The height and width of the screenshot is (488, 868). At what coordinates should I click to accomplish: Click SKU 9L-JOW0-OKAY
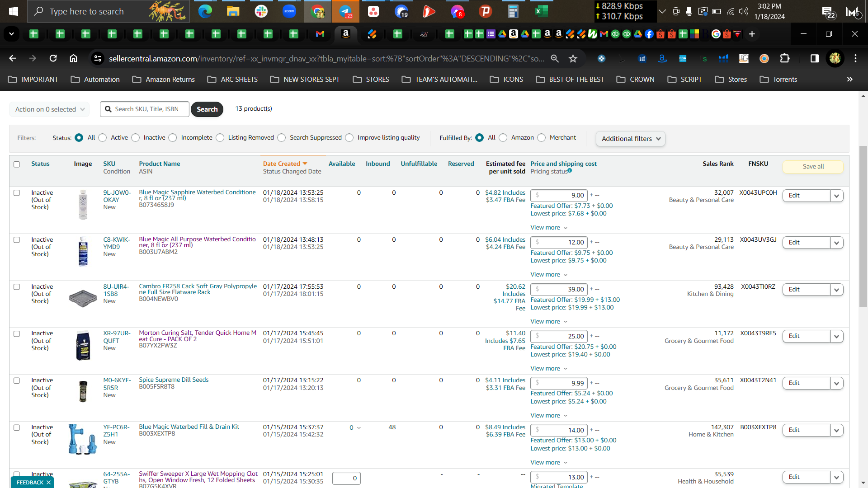pyautogui.click(x=117, y=196)
